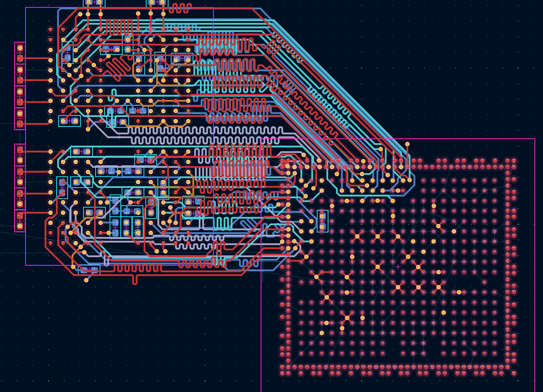The height and width of the screenshot is (392, 543).
Task: Click pad A38 at BGA top-right corner
Action: (514, 160)
